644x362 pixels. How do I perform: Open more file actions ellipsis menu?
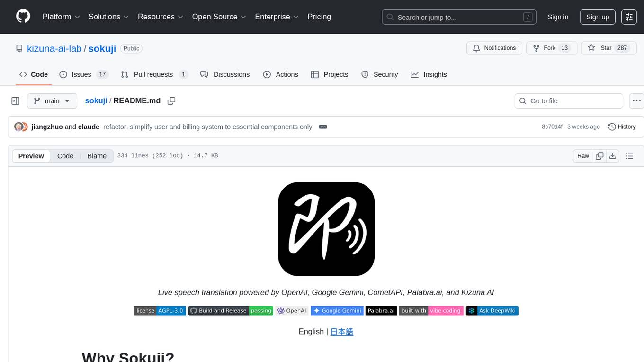pos(636,101)
